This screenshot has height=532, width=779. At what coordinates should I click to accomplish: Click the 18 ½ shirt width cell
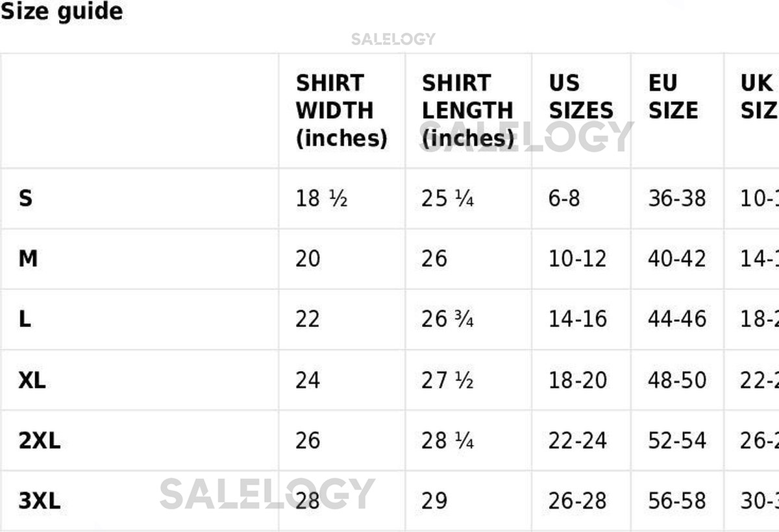click(321, 199)
